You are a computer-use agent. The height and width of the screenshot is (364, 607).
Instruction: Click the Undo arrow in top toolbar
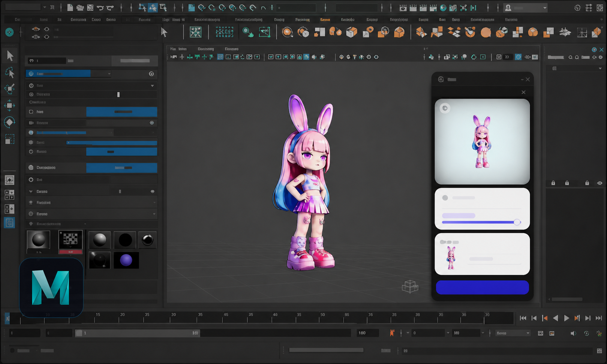point(100,7)
